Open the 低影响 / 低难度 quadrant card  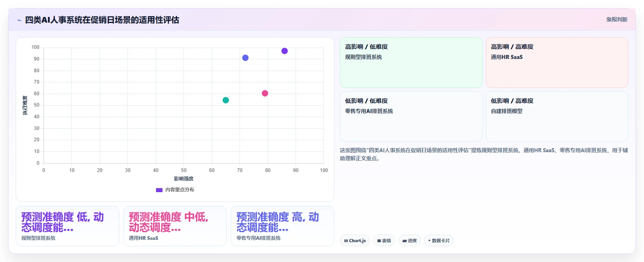pyautogui.click(x=411, y=117)
